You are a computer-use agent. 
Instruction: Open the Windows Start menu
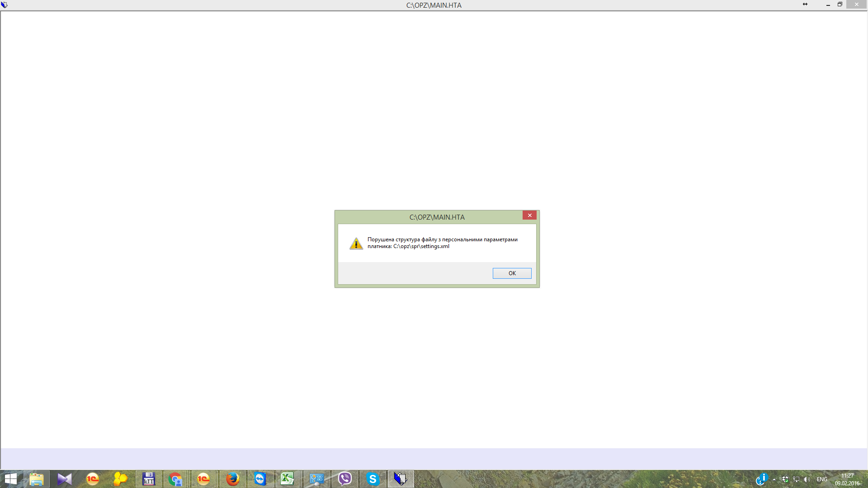point(10,479)
